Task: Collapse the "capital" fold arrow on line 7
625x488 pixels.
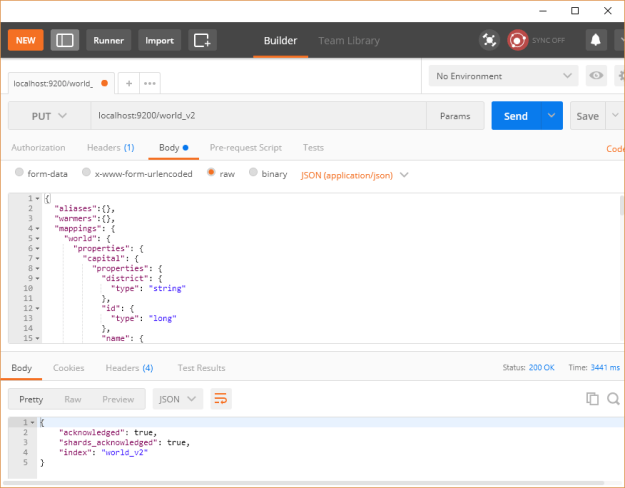Action: pos(37,258)
